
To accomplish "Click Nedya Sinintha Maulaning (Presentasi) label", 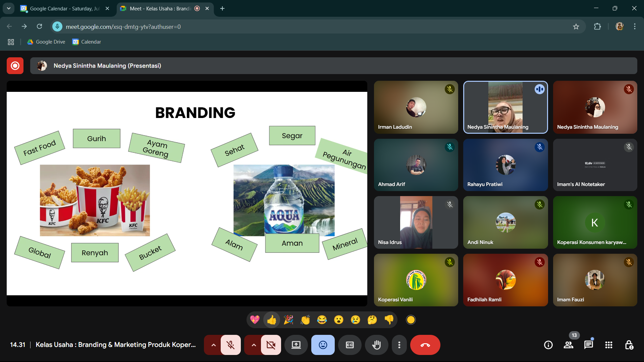I will coord(107,66).
